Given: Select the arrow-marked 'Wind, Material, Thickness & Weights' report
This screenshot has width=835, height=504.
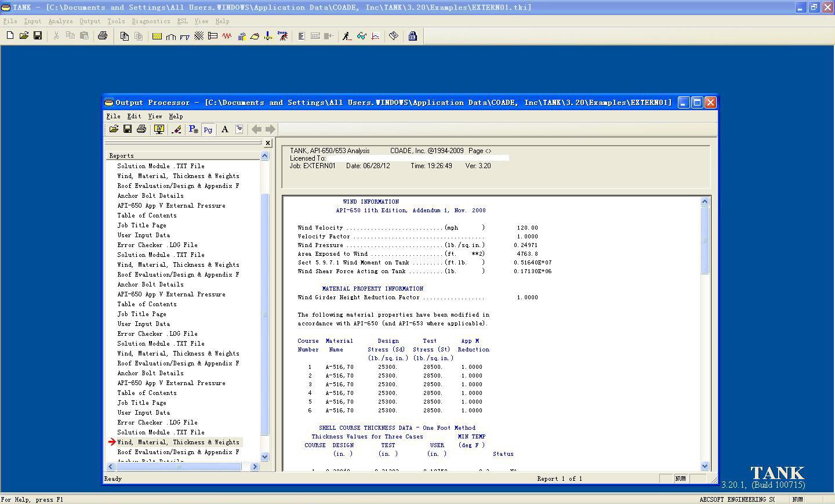Looking at the screenshot, I should (x=178, y=442).
